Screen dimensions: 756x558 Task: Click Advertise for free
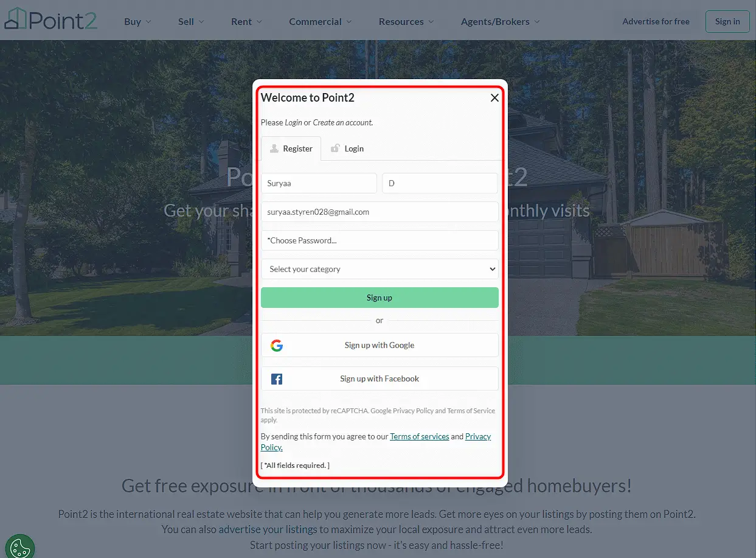[x=656, y=21]
